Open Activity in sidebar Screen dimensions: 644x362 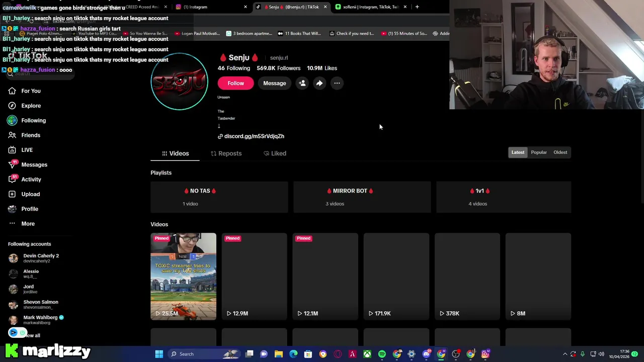(25, 179)
